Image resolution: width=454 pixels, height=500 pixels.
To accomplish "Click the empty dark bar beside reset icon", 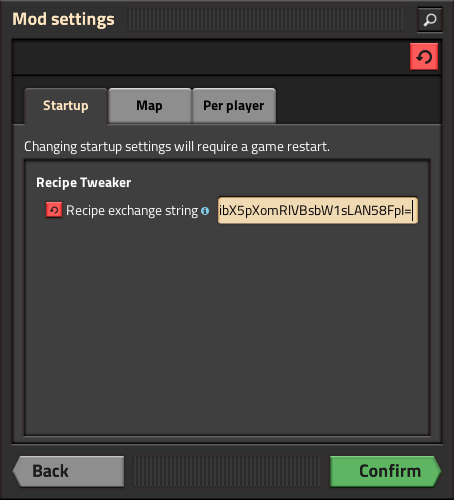I will pyautogui.click(x=210, y=57).
